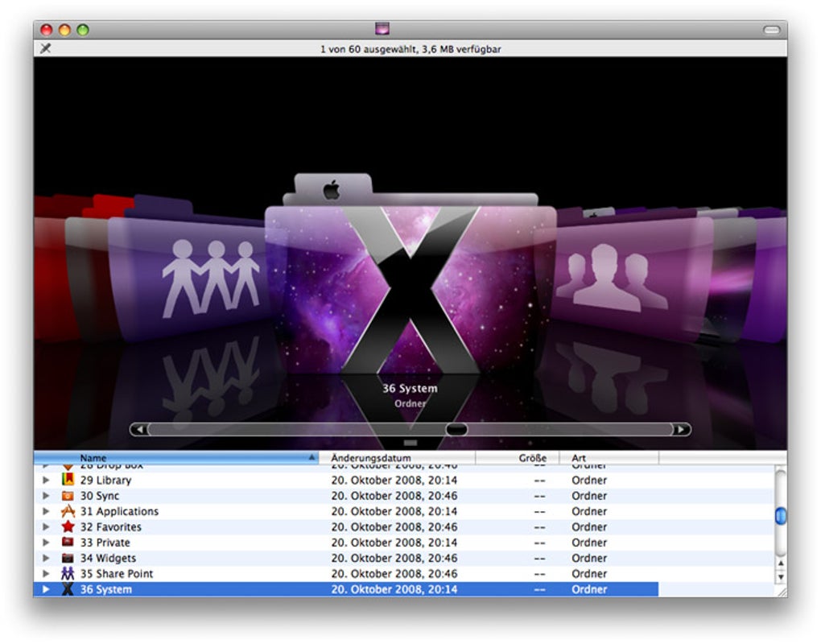Click the date of the 32 Favorites row
821x644 pixels.
394,527
